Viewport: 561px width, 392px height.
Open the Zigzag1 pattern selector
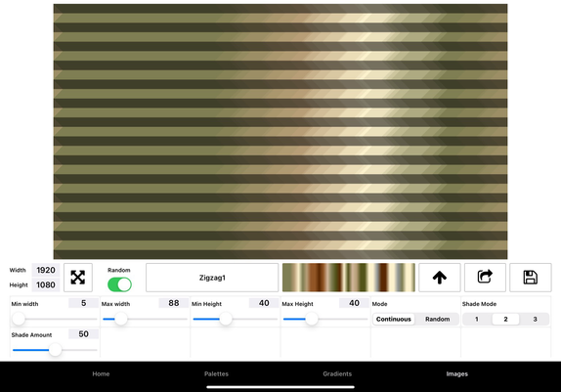pos(212,278)
